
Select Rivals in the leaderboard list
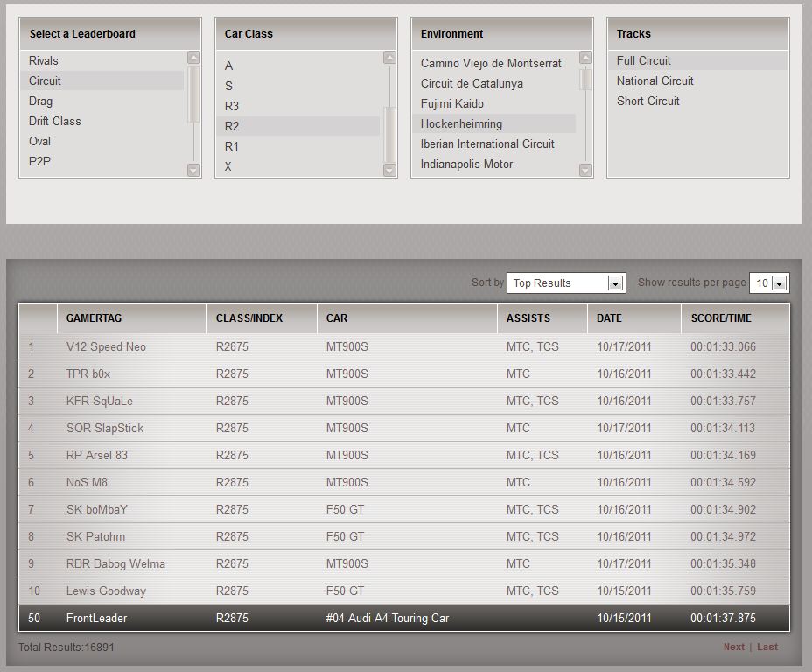coord(44,60)
